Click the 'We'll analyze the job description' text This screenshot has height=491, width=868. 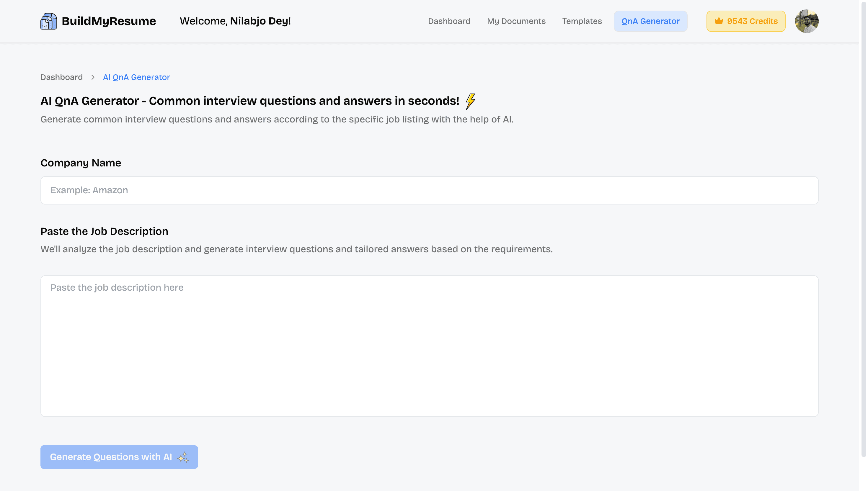point(296,249)
